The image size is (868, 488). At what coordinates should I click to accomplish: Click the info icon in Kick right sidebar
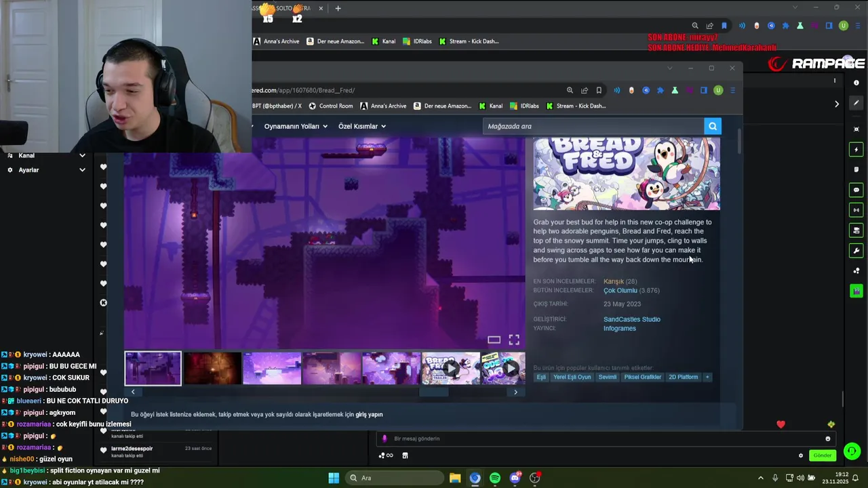tap(856, 83)
